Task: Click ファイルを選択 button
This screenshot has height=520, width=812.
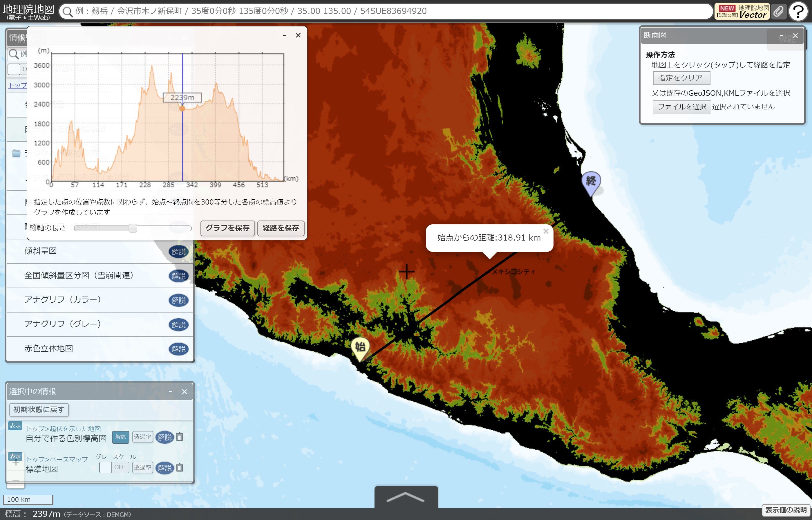Action: (x=682, y=107)
